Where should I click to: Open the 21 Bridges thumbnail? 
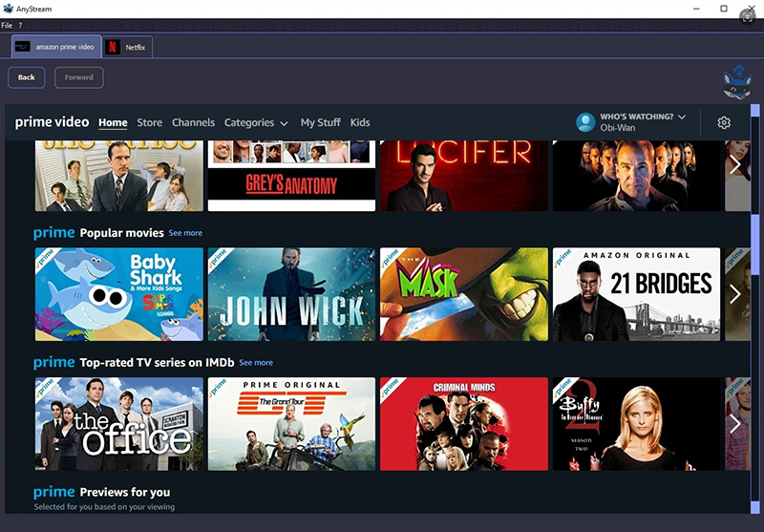coord(636,294)
